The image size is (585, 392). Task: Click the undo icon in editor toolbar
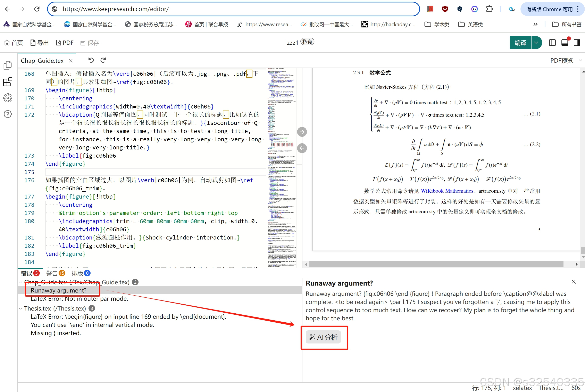pyautogui.click(x=91, y=60)
